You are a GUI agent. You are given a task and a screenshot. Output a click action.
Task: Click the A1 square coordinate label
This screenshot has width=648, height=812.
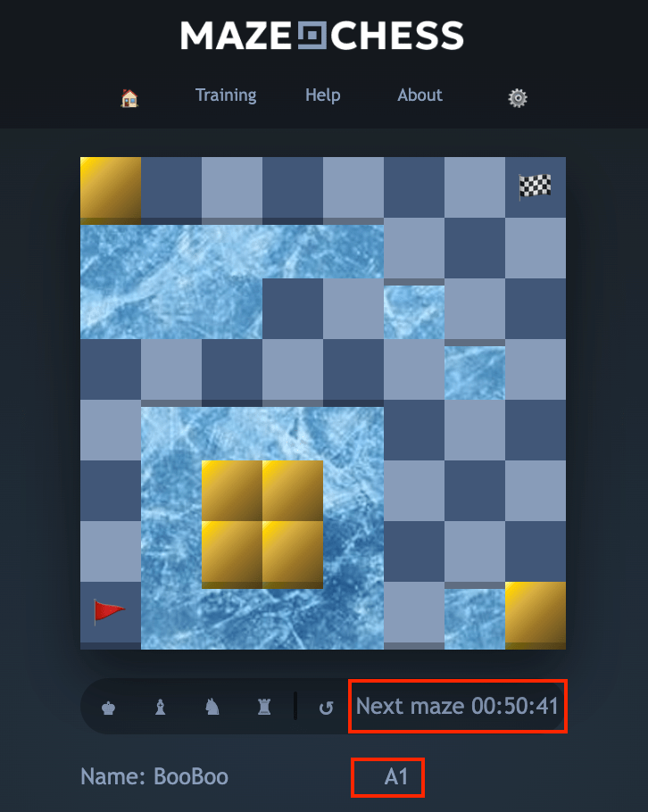[396, 777]
